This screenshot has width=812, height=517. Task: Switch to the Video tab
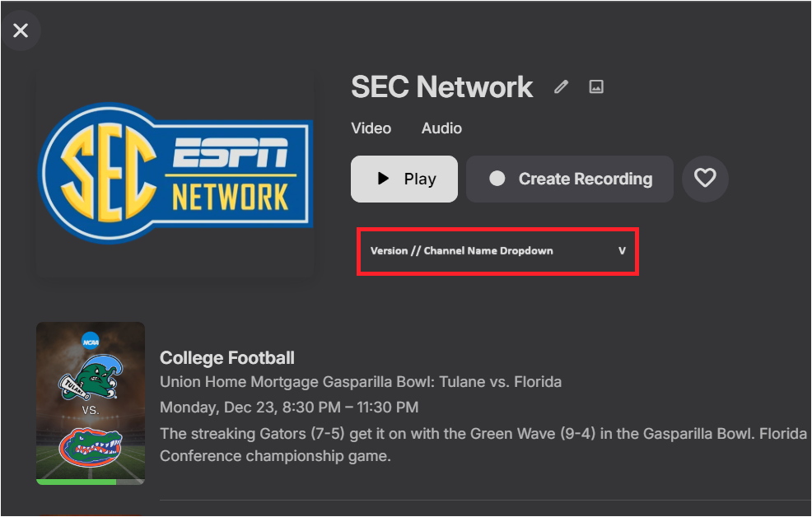371,128
